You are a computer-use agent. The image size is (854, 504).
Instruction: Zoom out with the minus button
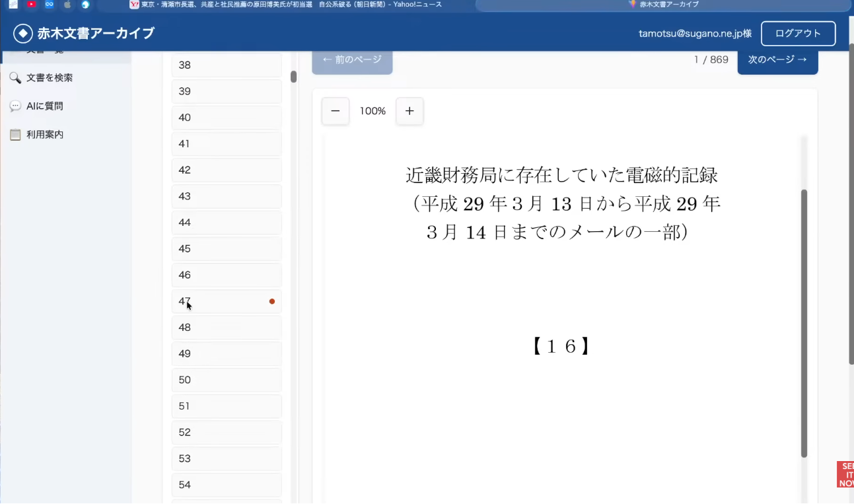335,111
